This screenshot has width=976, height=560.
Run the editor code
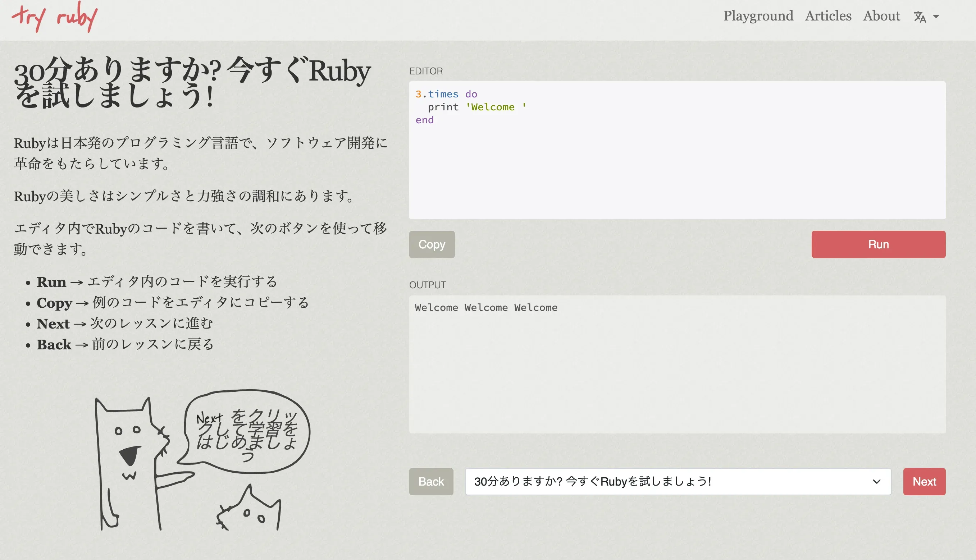(x=878, y=244)
